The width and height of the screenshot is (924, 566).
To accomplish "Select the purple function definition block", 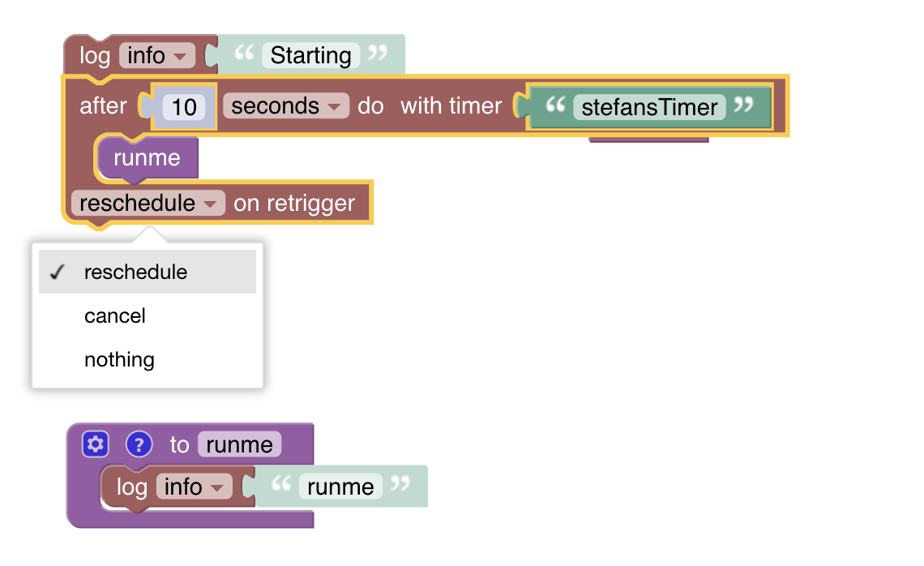I will [179, 444].
